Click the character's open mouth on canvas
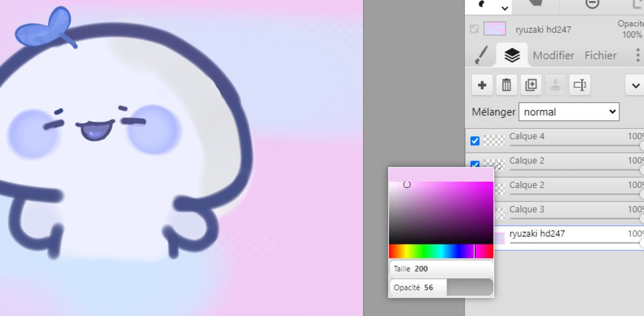Image resolution: width=644 pixels, height=316 pixels. point(95,131)
